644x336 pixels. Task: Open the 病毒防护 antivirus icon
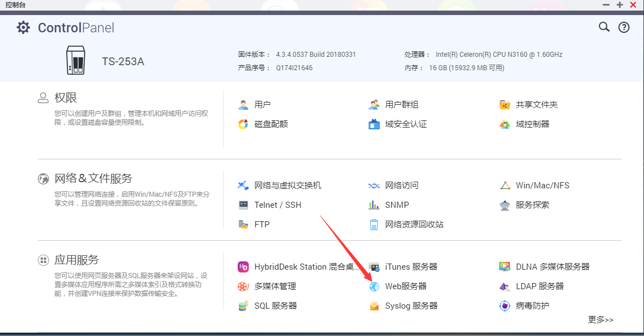pyautogui.click(x=505, y=306)
